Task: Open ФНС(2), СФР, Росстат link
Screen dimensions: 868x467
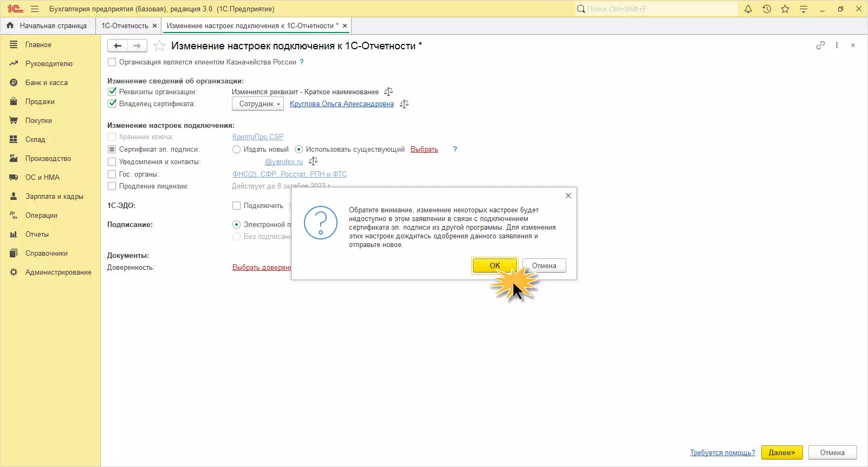Action: pyautogui.click(x=289, y=174)
